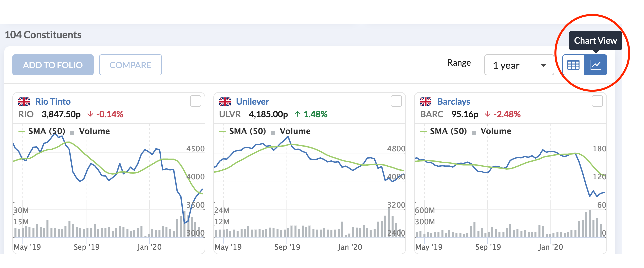Switch to Chart View icon
This screenshot has height=268, width=644.
[596, 65]
